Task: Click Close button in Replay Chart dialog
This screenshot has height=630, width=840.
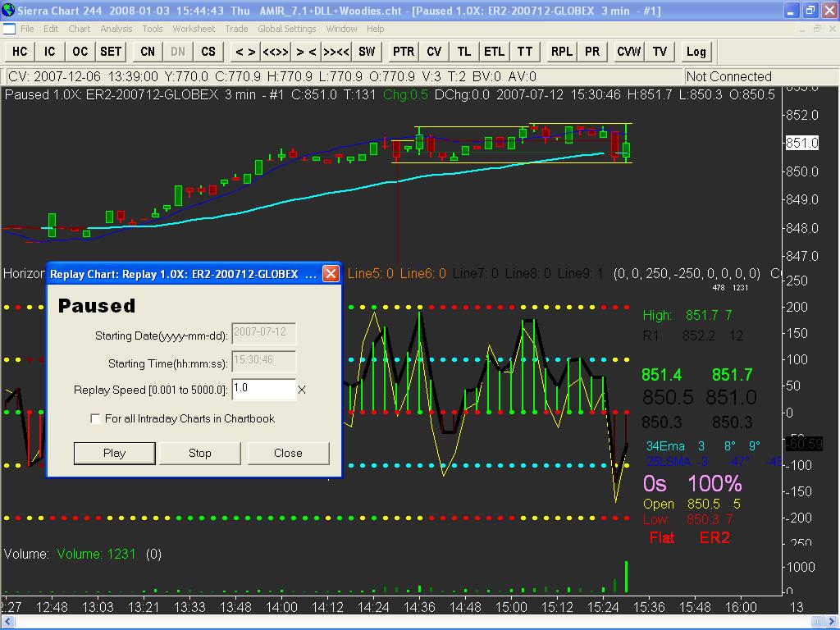Action: (x=288, y=453)
